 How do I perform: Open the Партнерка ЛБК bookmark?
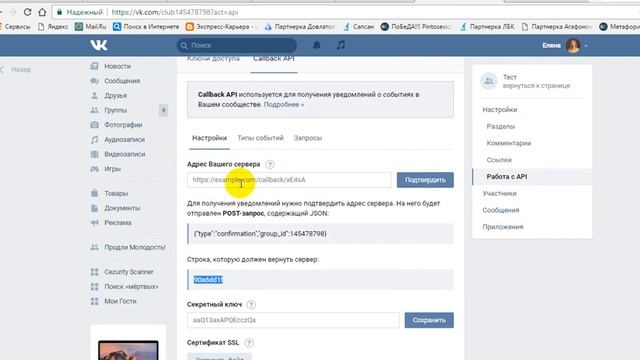point(487,27)
